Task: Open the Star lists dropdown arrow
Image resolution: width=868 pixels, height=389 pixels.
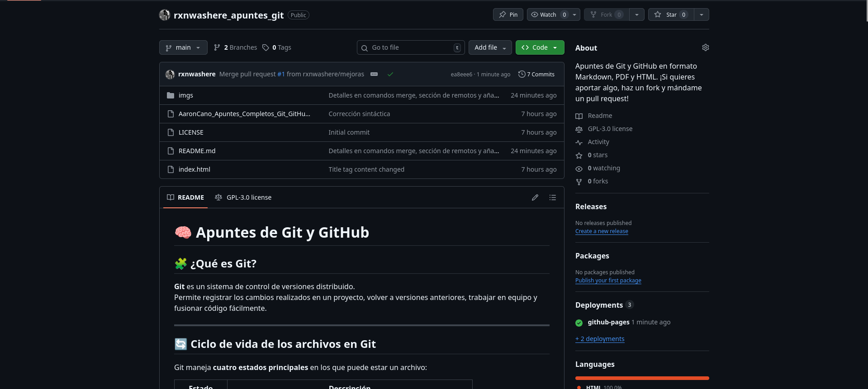Action: point(702,14)
